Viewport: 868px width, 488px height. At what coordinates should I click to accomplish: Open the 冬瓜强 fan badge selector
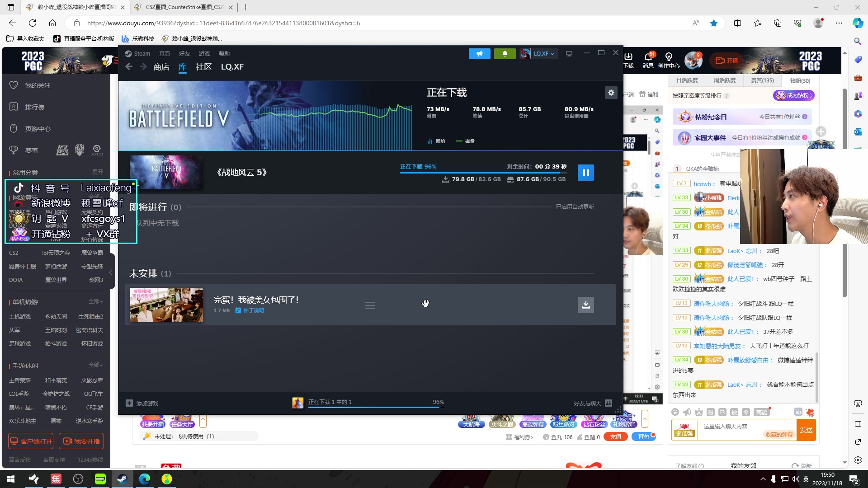click(x=684, y=430)
